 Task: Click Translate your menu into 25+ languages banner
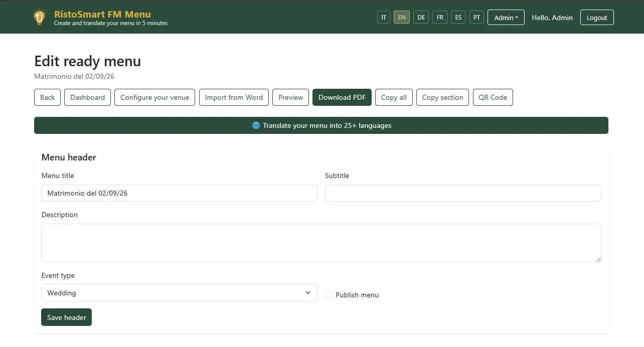321,125
